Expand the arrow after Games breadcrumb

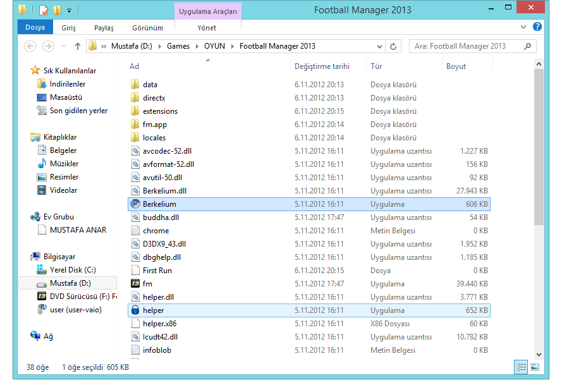click(197, 47)
